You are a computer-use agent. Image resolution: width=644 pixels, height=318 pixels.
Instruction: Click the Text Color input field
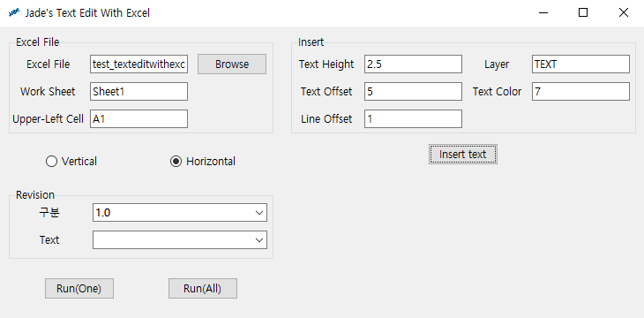point(580,91)
